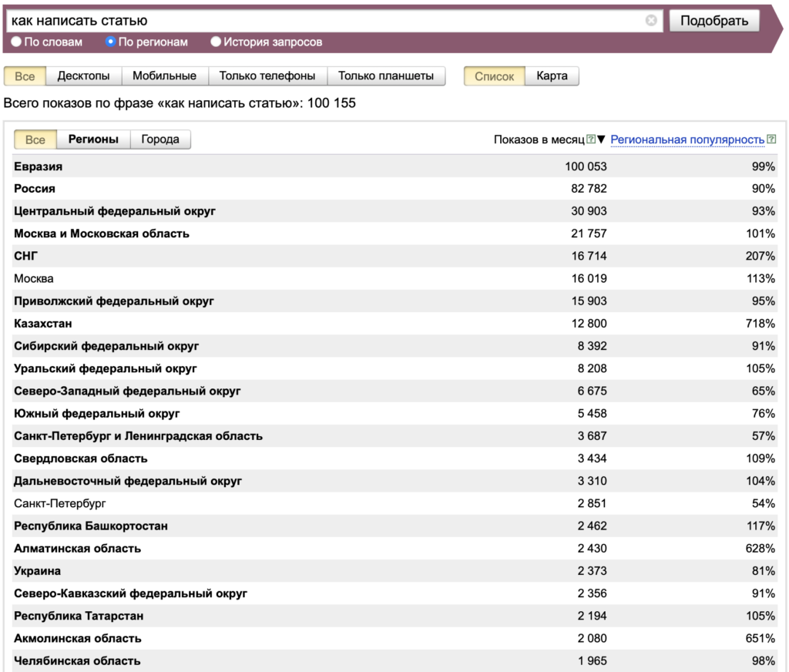Viewport: 789px width, 672px height.
Task: Switch to the Только планшеты tab
Action: [x=386, y=76]
